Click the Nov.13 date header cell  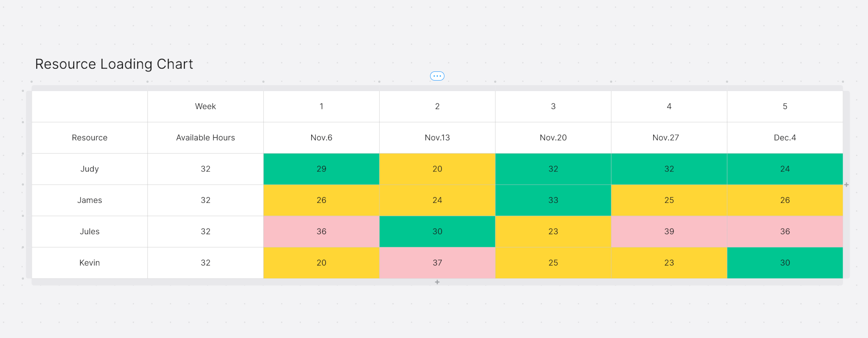[437, 138]
